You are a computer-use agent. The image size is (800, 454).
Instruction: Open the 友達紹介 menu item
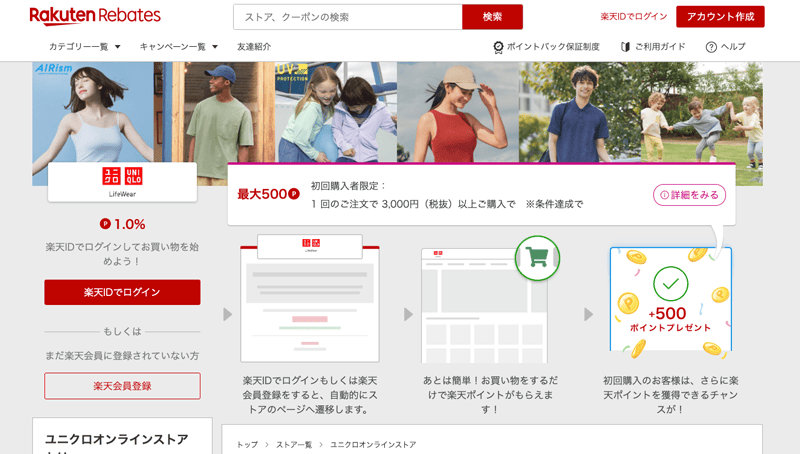pos(254,46)
